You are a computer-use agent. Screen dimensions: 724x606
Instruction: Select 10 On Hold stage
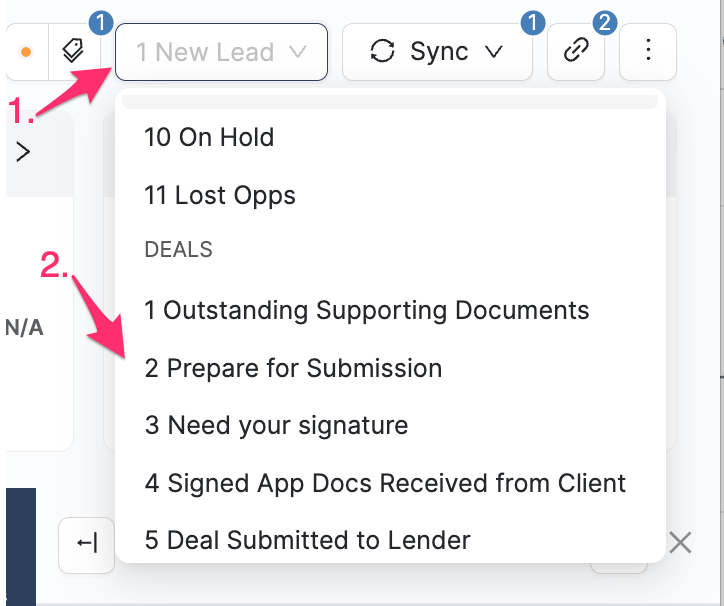[x=209, y=137]
